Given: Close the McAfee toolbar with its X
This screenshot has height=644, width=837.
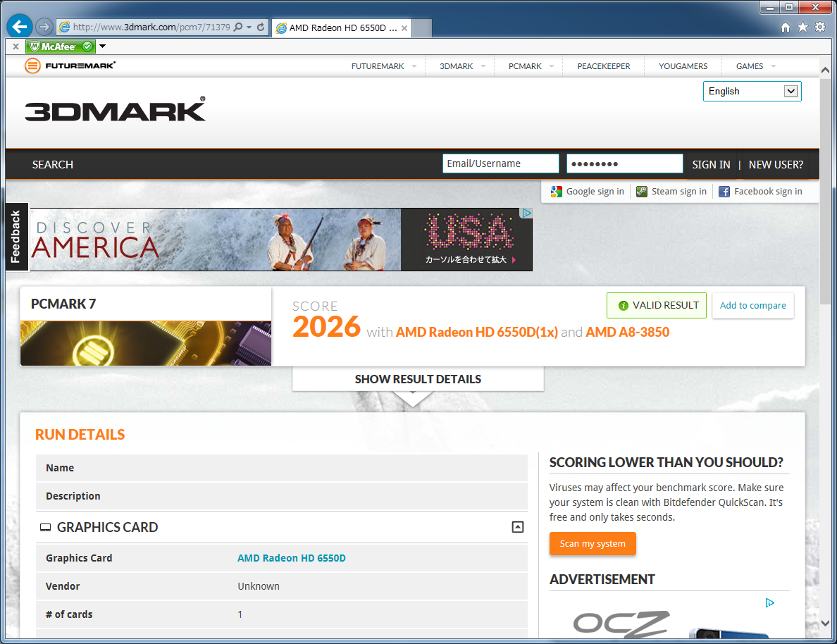Looking at the screenshot, I should click(x=16, y=47).
